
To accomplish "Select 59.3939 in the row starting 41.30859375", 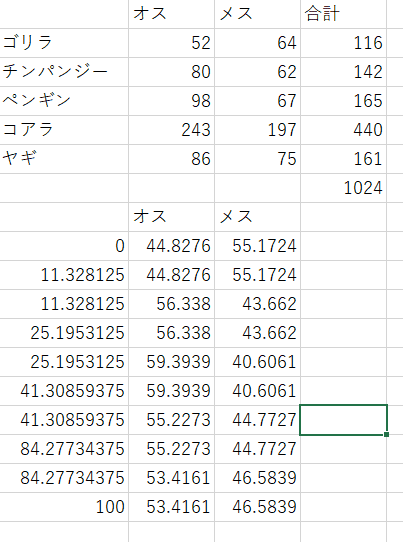I will click(171, 392).
